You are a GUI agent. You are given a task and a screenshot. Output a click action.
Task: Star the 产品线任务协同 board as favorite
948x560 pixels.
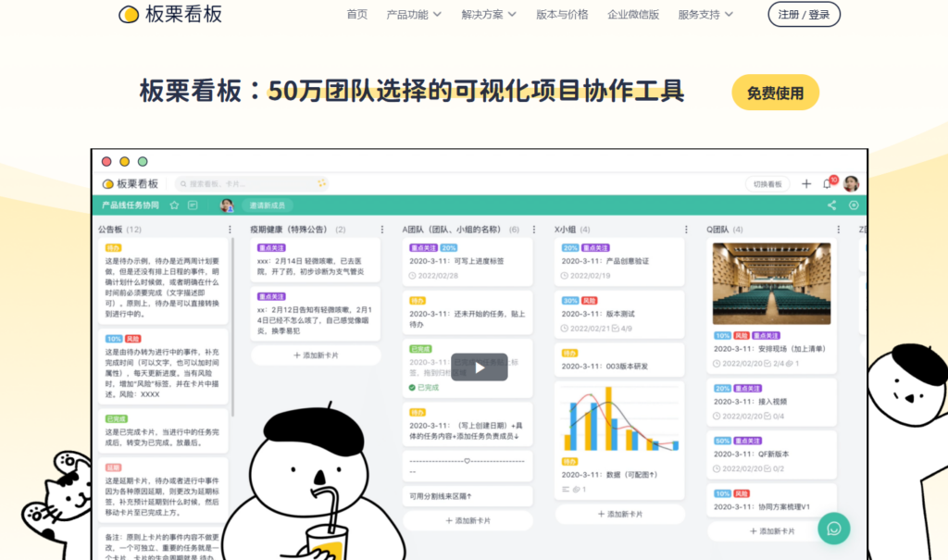point(174,205)
